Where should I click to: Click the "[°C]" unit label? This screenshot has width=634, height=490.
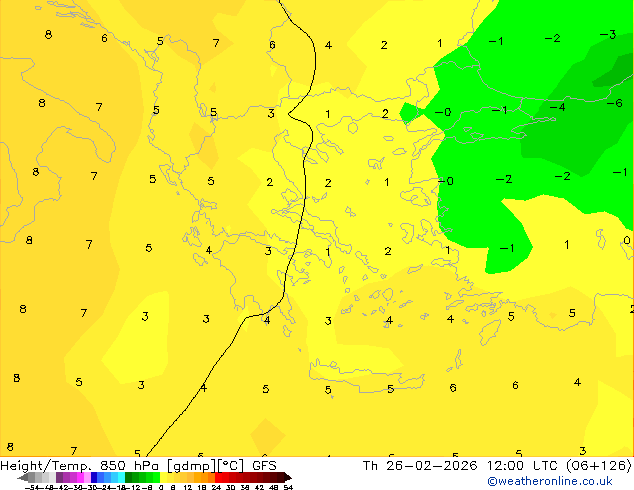(x=231, y=466)
